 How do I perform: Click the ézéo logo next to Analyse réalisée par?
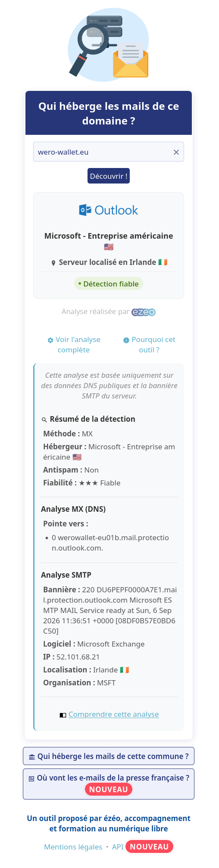click(144, 312)
